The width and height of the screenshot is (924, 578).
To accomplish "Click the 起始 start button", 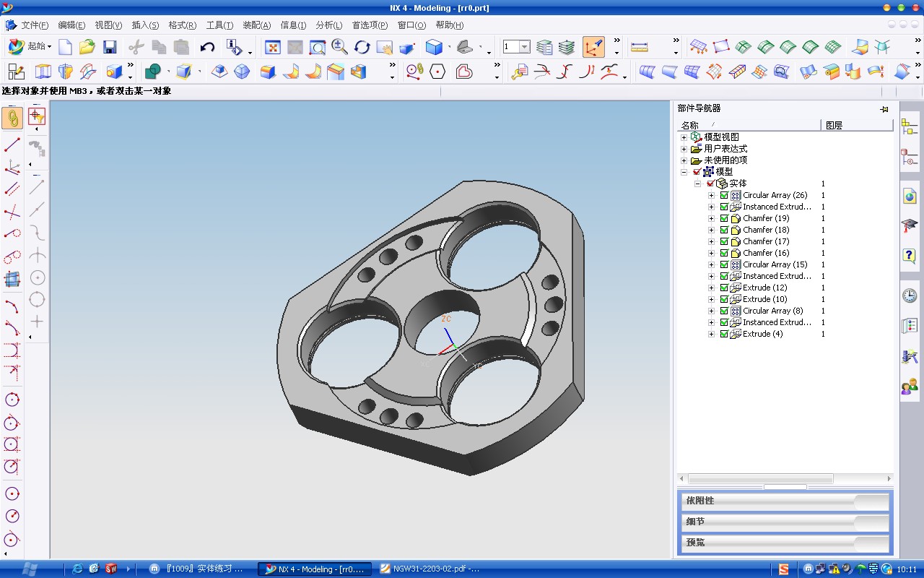I will click(x=30, y=47).
